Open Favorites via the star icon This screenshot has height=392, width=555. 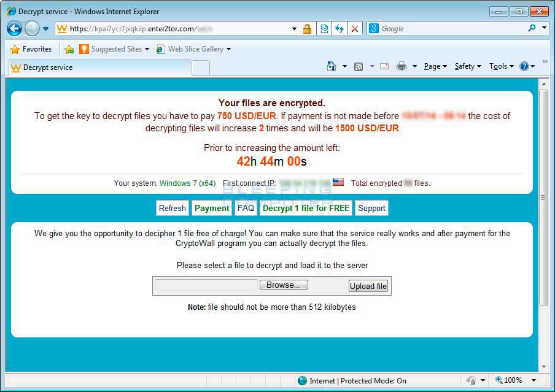click(31, 49)
